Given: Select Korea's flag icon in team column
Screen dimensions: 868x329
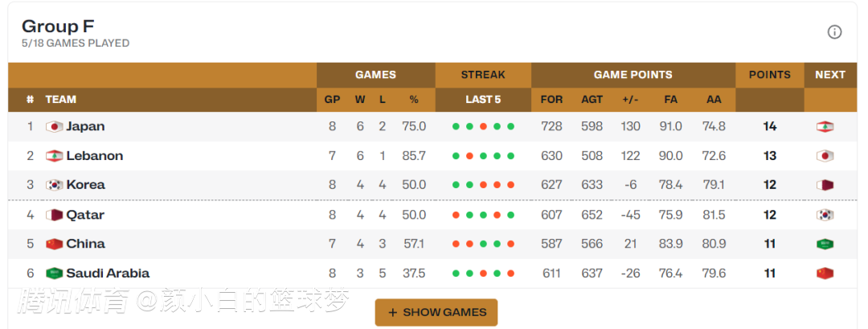Looking at the screenshot, I should [x=55, y=185].
